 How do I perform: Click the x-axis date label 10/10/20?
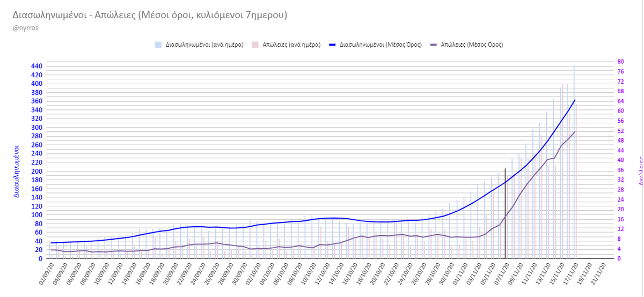308,273
